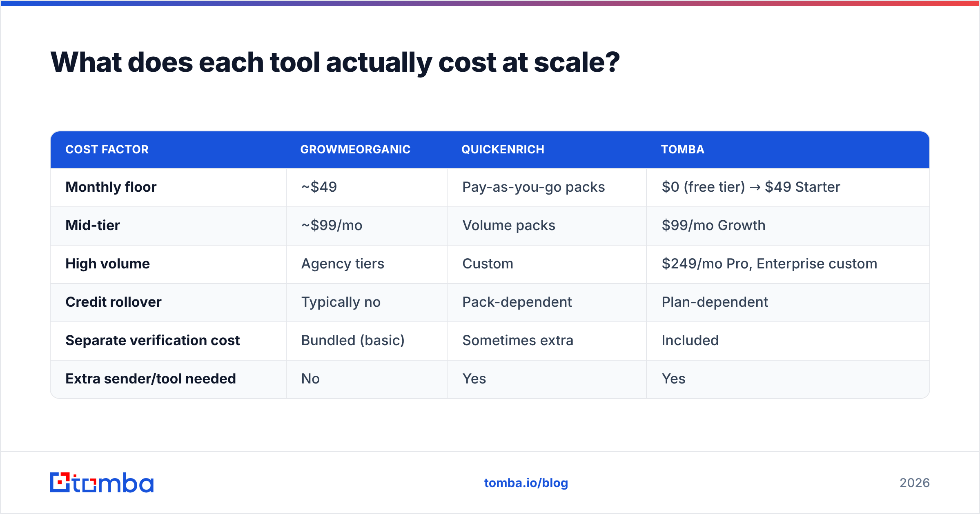Click the tomba logo
This screenshot has height=514, width=980.
102,483
